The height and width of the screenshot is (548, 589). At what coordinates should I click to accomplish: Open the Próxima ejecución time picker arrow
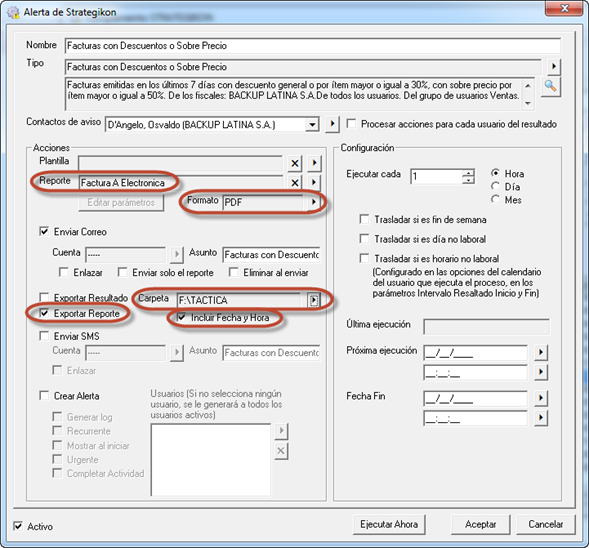(x=541, y=372)
